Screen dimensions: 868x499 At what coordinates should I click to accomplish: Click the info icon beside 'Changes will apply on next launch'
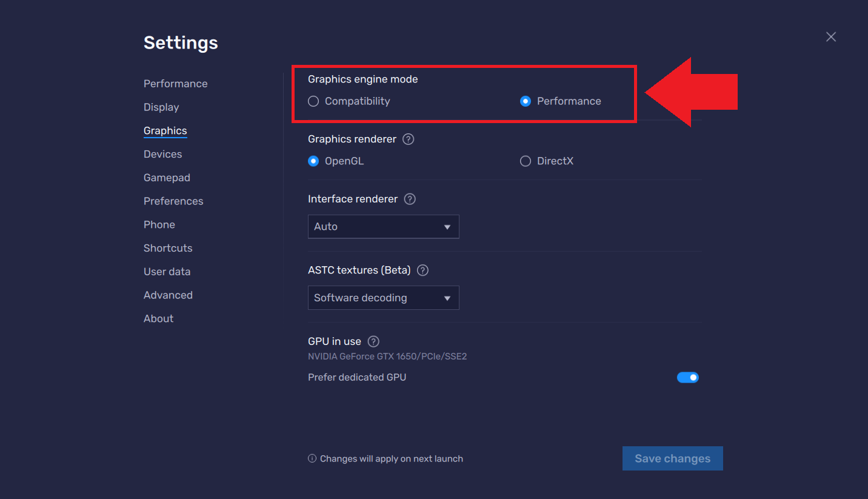pos(311,458)
